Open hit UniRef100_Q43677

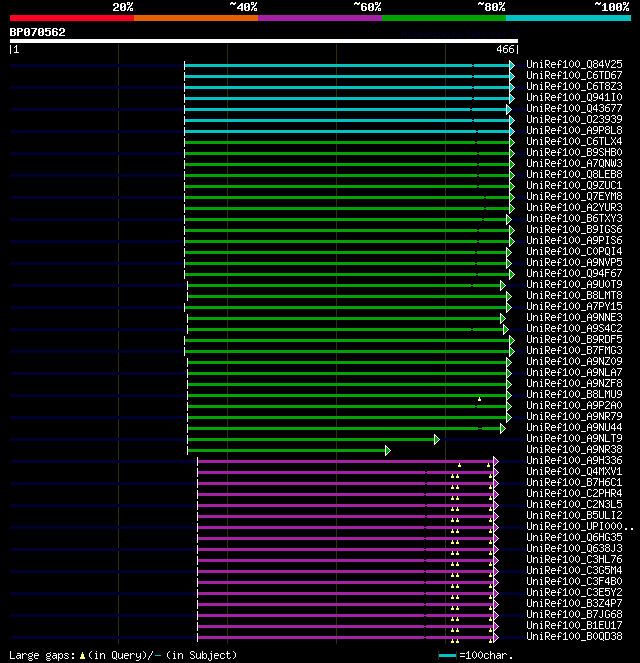[574, 108]
